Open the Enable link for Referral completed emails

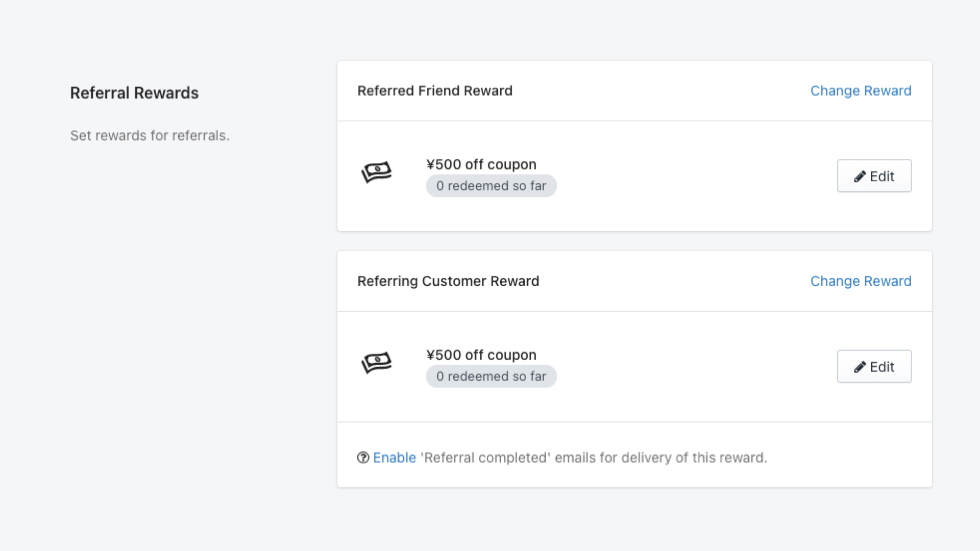394,458
